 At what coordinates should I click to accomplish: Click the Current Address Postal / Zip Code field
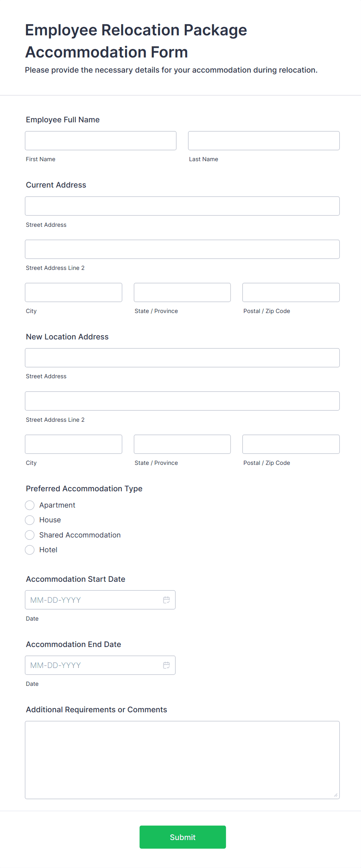pos(290,292)
